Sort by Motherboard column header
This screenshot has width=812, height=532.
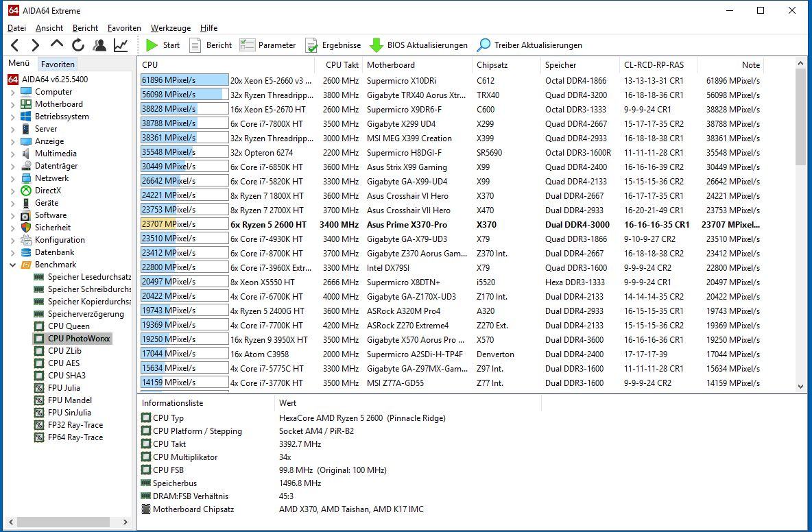pyautogui.click(x=416, y=65)
